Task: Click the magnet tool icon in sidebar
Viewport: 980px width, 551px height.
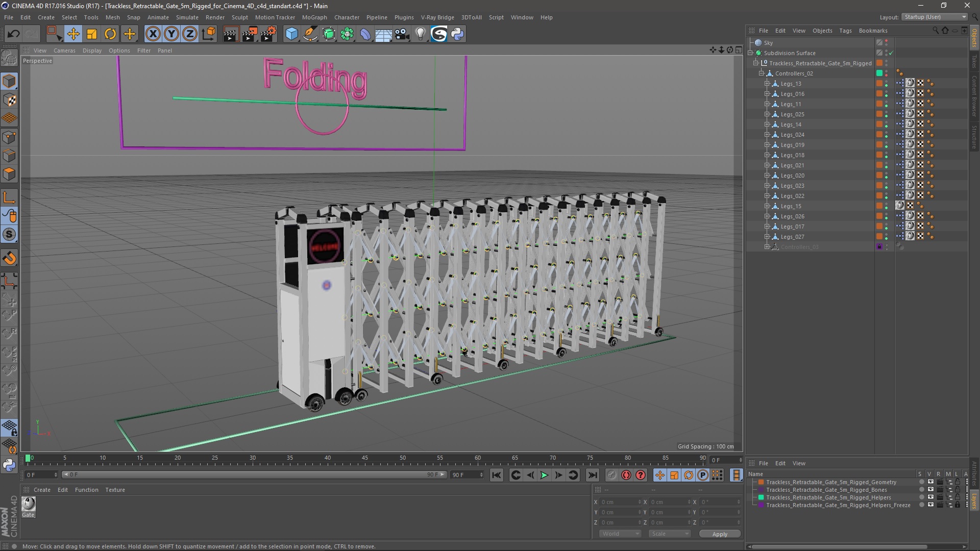Action: coord(9,258)
